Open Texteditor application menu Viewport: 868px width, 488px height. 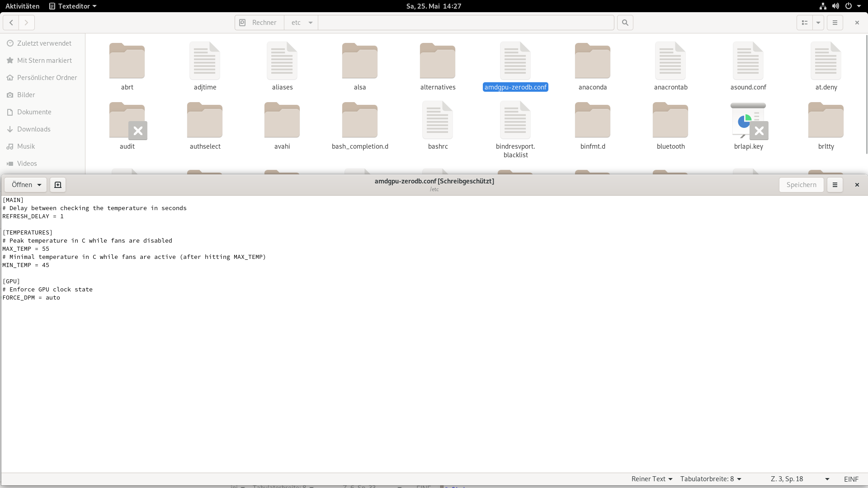(73, 6)
